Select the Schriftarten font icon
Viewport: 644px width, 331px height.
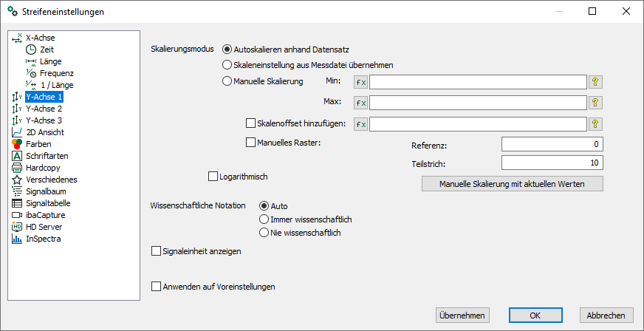(17, 156)
